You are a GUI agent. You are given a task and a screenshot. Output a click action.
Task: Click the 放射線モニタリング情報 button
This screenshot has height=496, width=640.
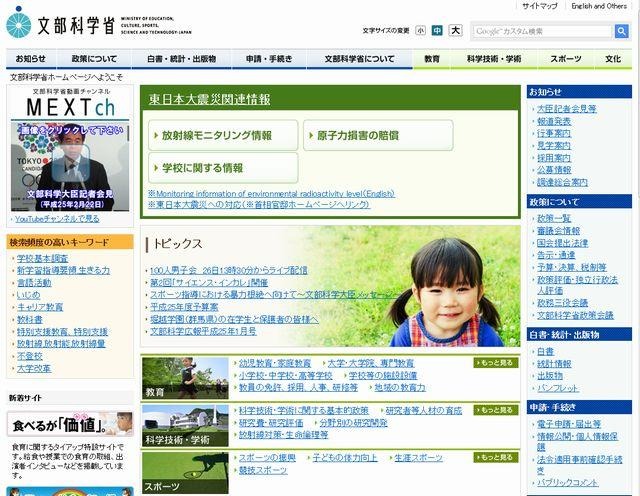click(223, 135)
